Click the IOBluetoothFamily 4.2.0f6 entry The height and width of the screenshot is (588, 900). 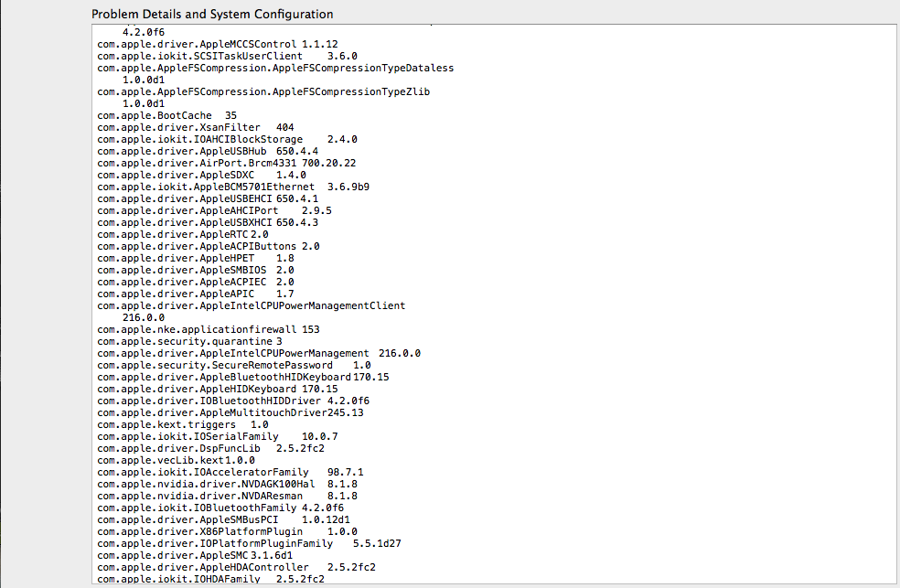click(x=220, y=508)
